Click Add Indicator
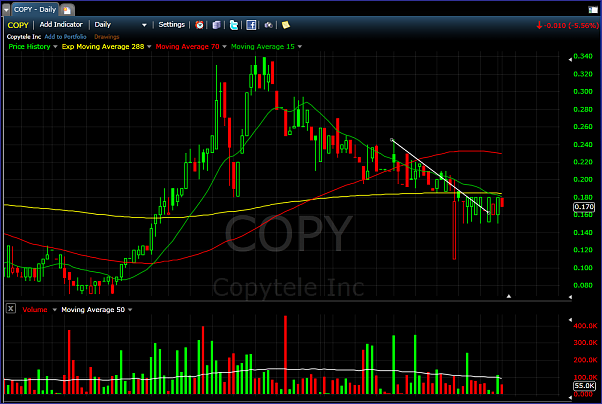This screenshot has width=602, height=404. pyautogui.click(x=61, y=25)
